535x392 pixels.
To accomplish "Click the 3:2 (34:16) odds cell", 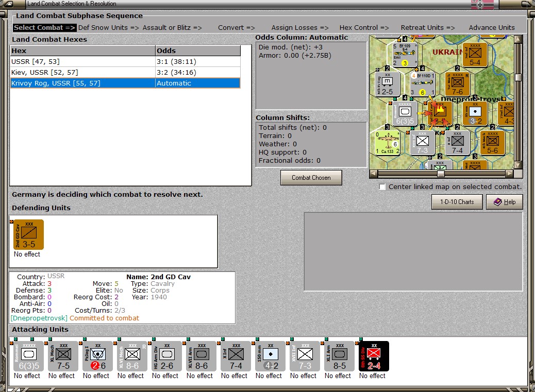I will (x=198, y=73).
